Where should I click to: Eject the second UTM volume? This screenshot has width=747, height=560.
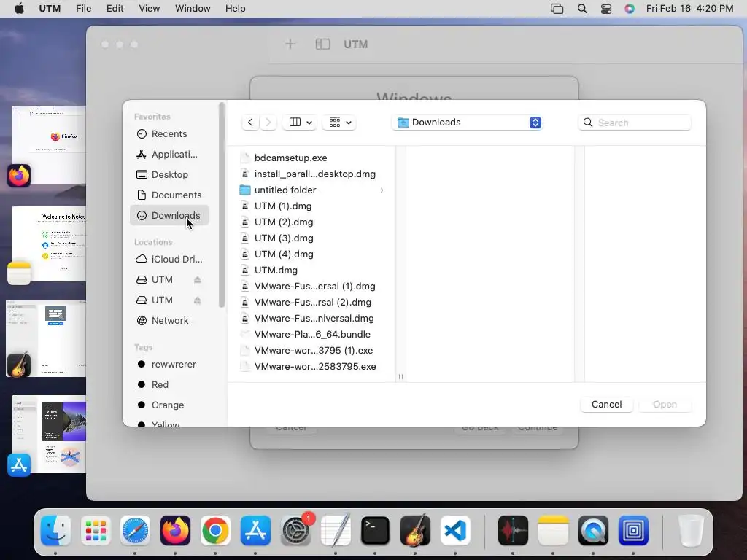point(197,300)
